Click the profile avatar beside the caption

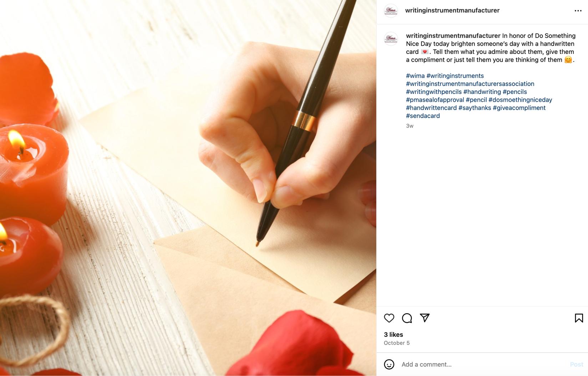tap(391, 39)
